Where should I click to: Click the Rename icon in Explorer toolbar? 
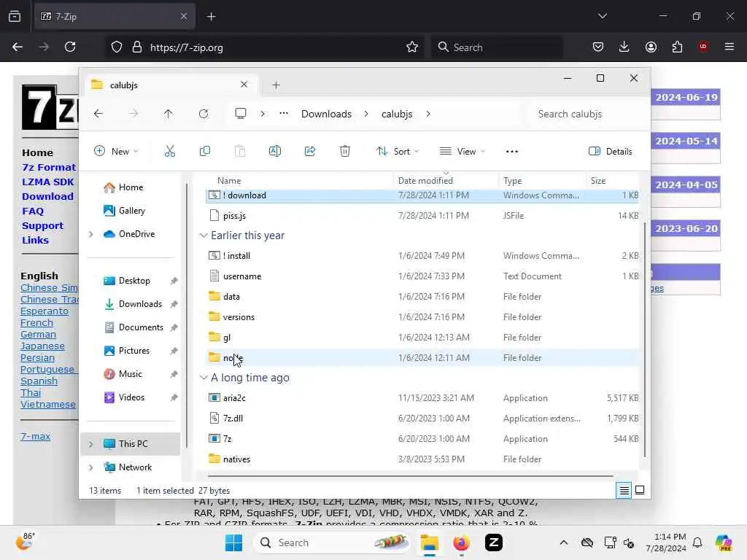[275, 152]
